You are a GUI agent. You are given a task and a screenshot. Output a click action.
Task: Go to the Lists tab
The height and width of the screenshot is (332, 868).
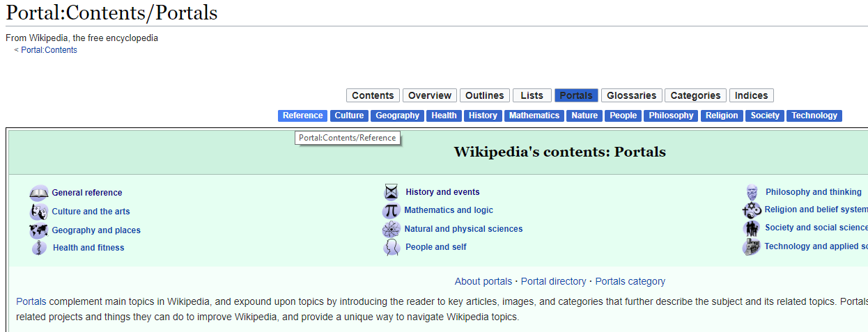532,96
